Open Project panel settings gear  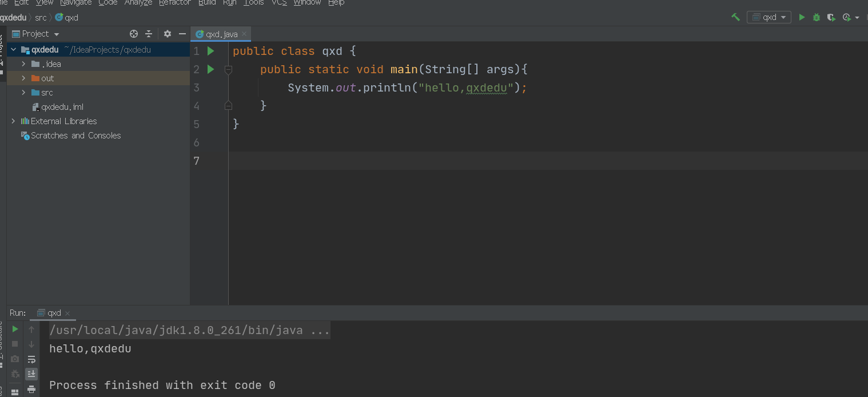tap(168, 34)
